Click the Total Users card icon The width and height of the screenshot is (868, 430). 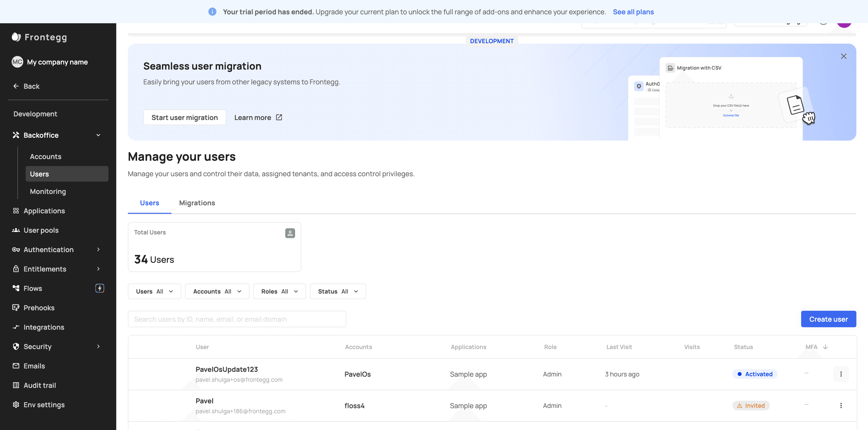pyautogui.click(x=290, y=233)
